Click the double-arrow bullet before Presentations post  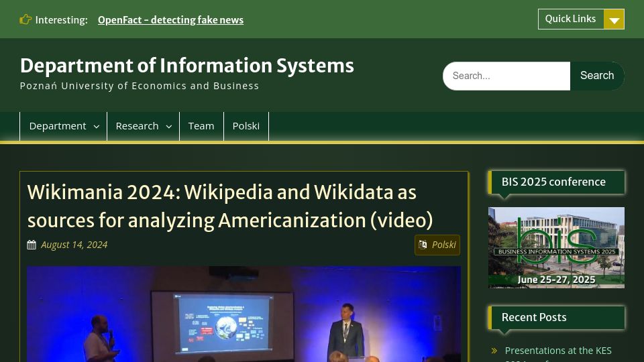click(x=494, y=351)
